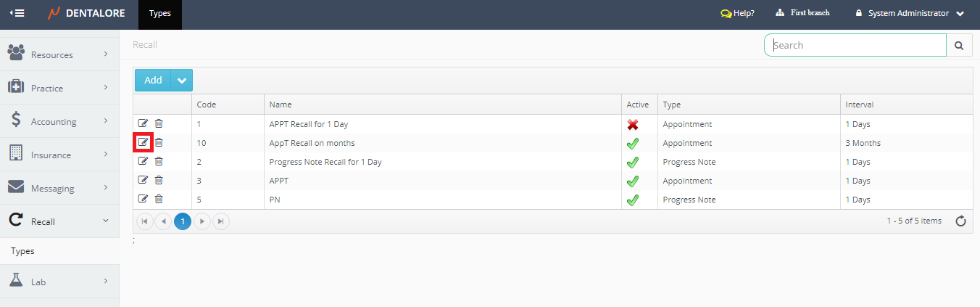Edit the AppT Recall on months row
The height and width of the screenshot is (307, 980).
pyautogui.click(x=143, y=143)
